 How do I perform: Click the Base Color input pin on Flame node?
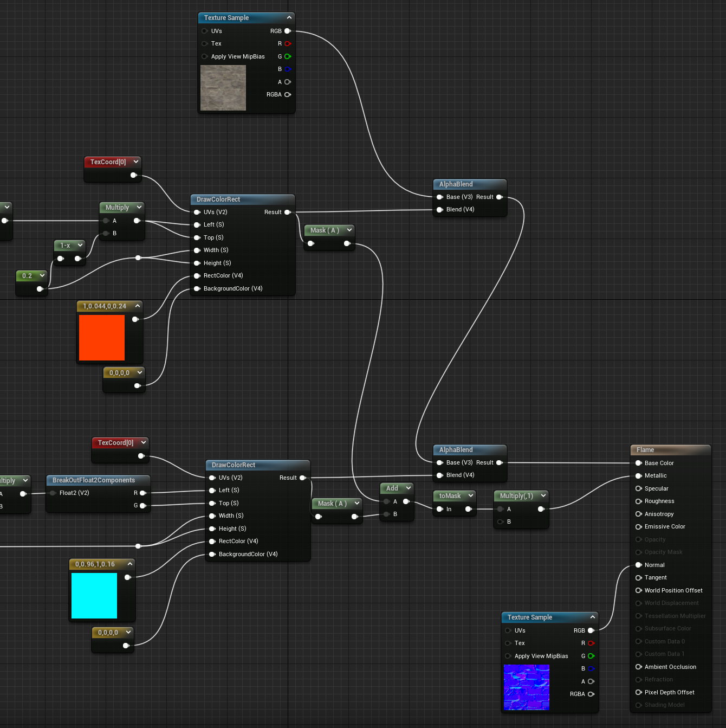click(639, 463)
